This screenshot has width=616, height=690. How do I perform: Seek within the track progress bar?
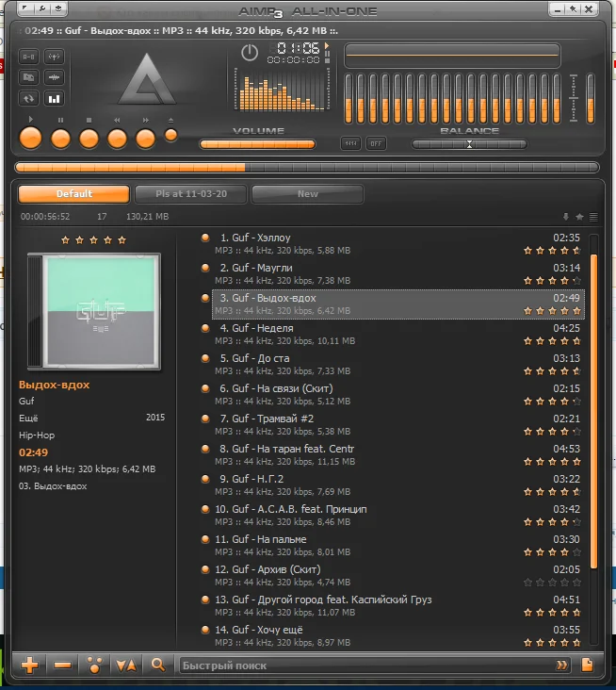pos(307,167)
